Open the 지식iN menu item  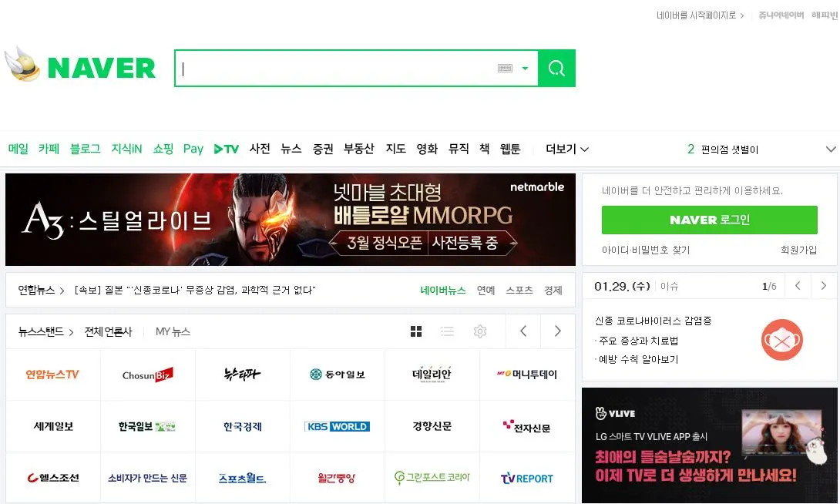point(126,149)
